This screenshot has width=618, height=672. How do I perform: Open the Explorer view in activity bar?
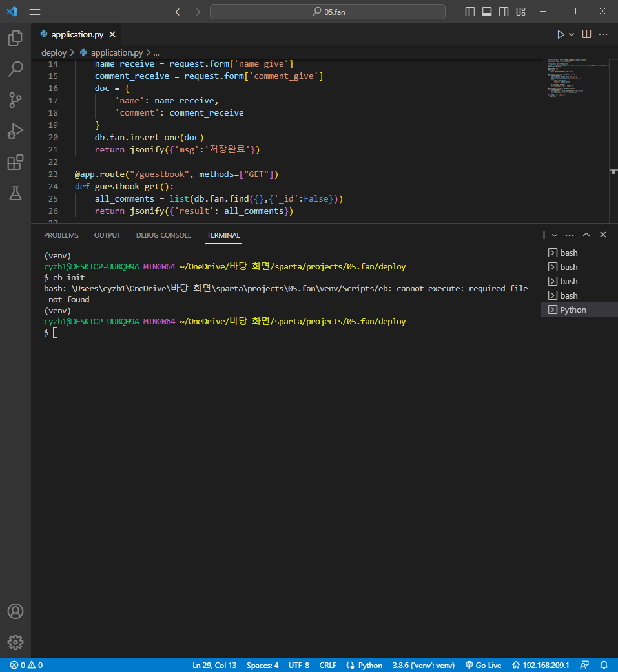click(15, 38)
